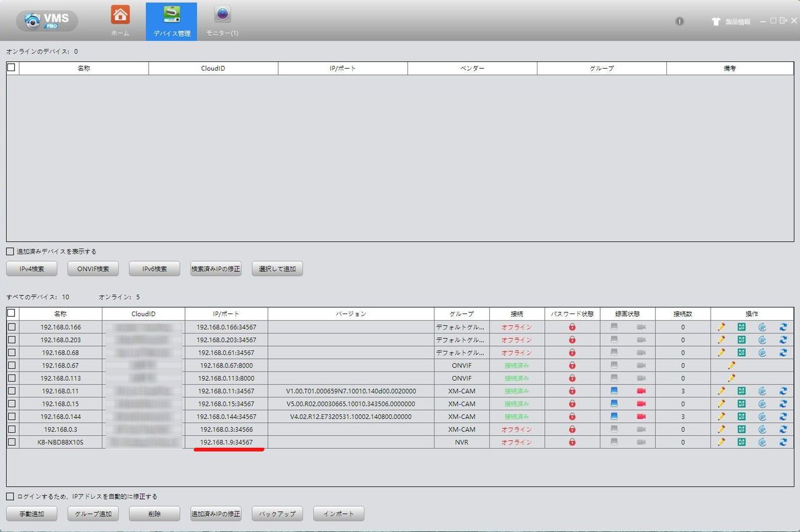Click the 検索済みIPの修正 button
This screenshot has width=800, height=532.
click(216, 269)
